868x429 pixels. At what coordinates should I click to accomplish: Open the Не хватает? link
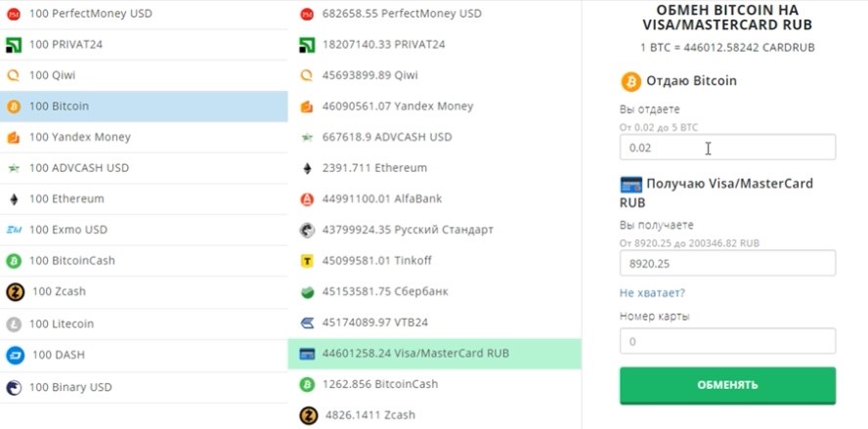(652, 293)
